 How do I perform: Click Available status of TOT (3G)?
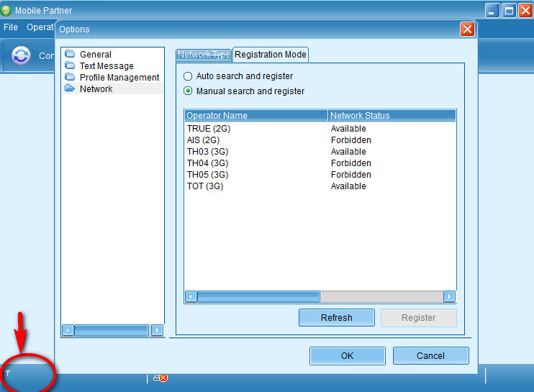tap(348, 186)
